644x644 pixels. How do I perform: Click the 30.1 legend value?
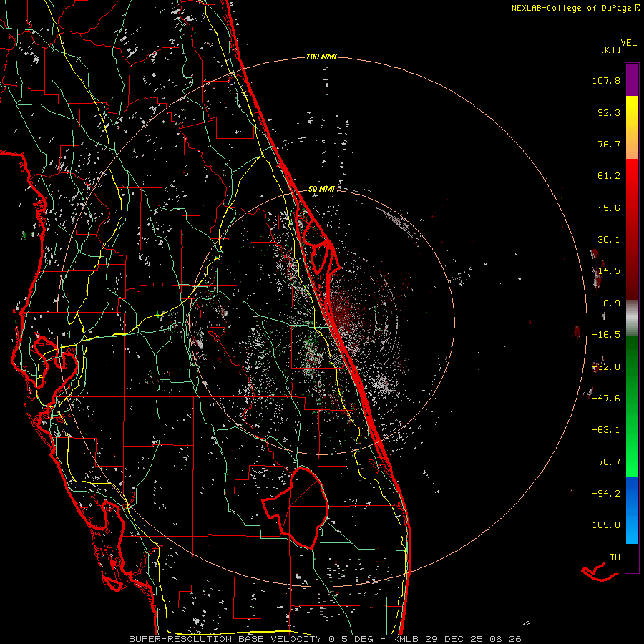click(x=609, y=240)
